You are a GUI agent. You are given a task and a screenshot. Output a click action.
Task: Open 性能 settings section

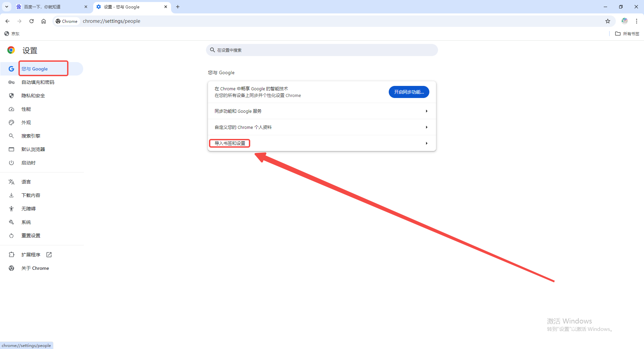pos(42,109)
